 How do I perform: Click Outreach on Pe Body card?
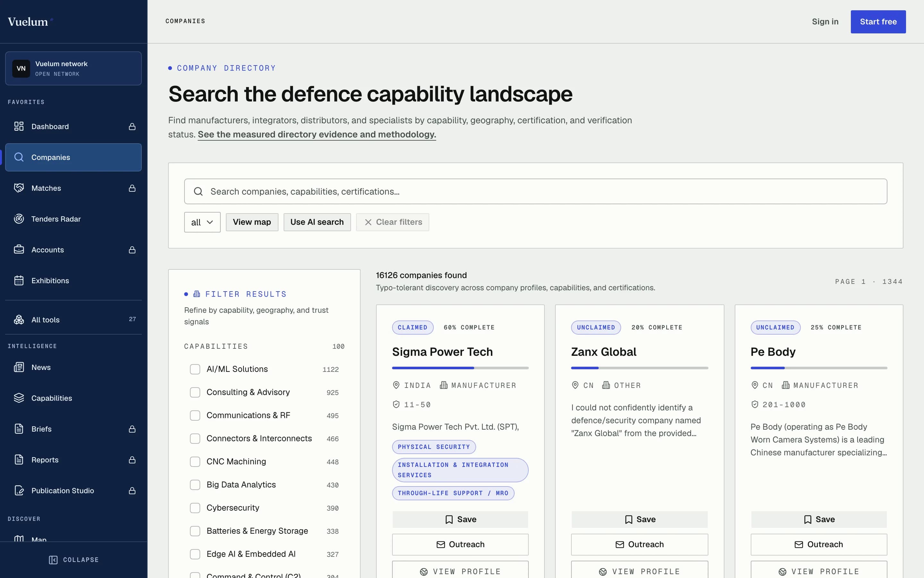click(819, 544)
